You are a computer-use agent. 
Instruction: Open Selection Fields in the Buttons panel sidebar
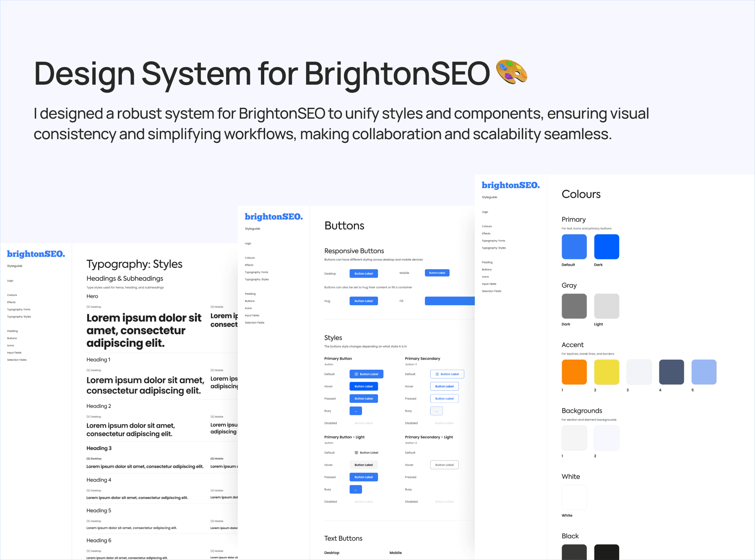click(x=255, y=323)
